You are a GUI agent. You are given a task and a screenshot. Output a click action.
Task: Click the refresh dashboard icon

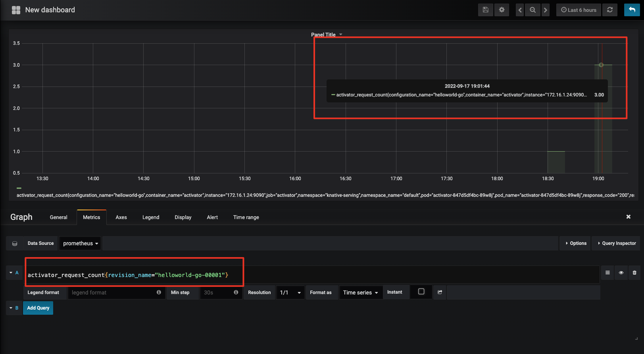(610, 10)
